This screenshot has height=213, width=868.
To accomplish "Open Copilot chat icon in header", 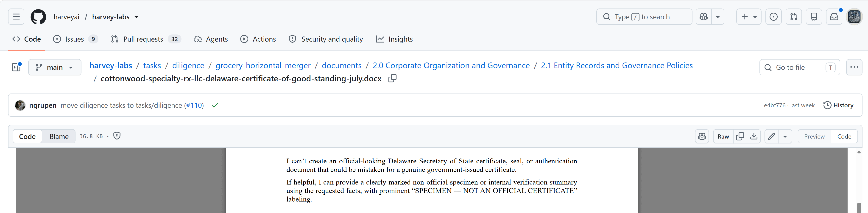I will (x=703, y=17).
